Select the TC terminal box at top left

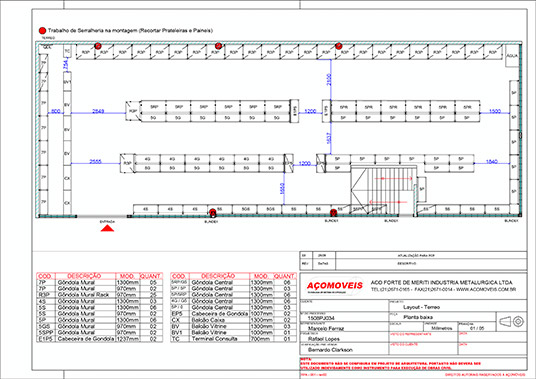(x=67, y=51)
